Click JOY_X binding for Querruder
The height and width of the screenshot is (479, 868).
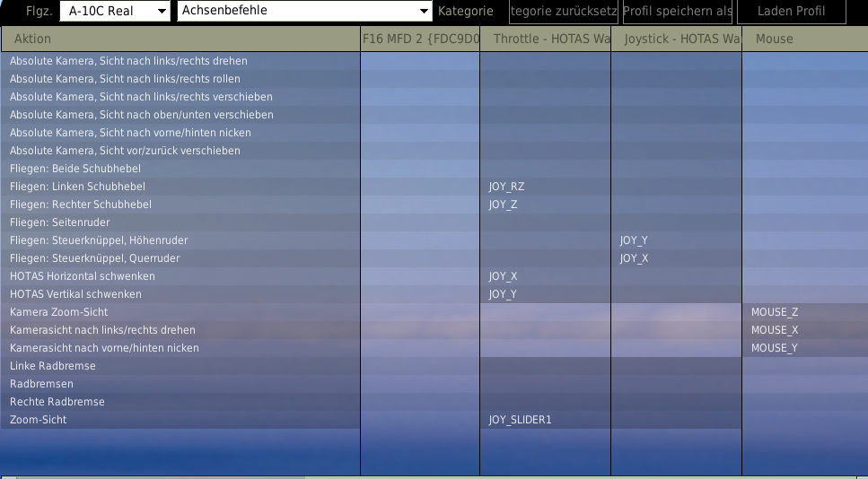coord(677,258)
